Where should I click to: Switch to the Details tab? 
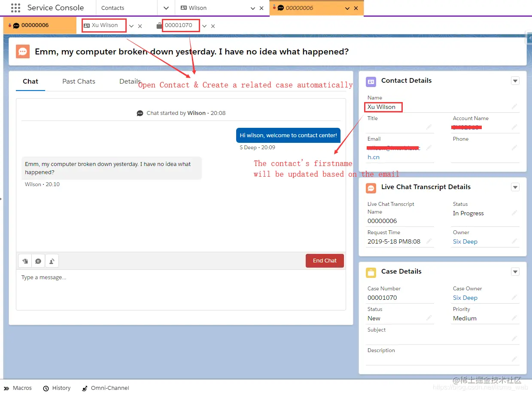(130, 81)
